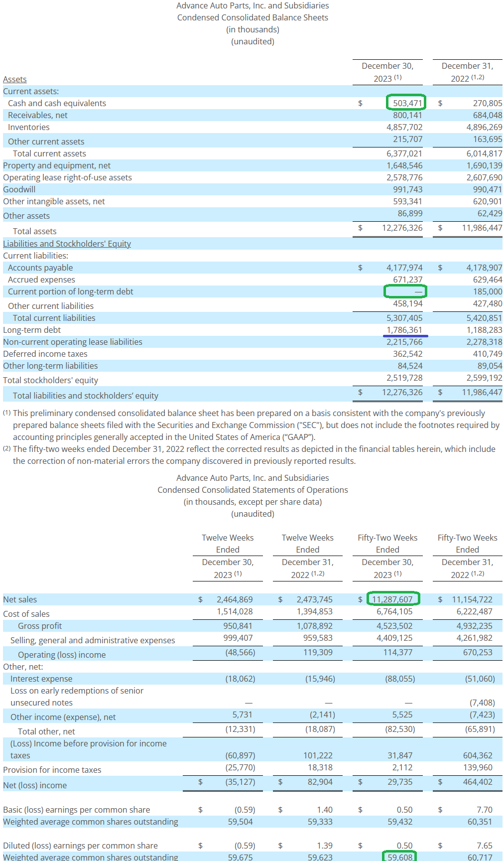Screen dimensions: 504x861
Task: Select the 2022 inventories value 4,896,269
Action: (485, 127)
